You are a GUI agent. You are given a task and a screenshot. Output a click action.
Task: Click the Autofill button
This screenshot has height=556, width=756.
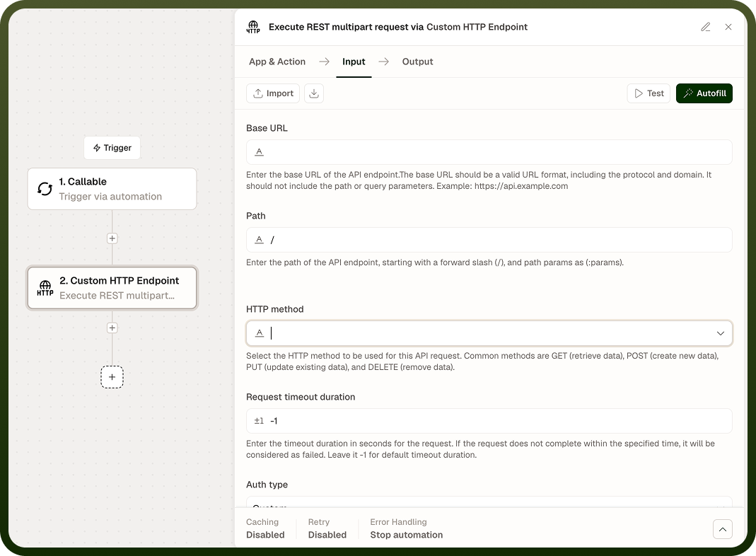[x=704, y=93]
